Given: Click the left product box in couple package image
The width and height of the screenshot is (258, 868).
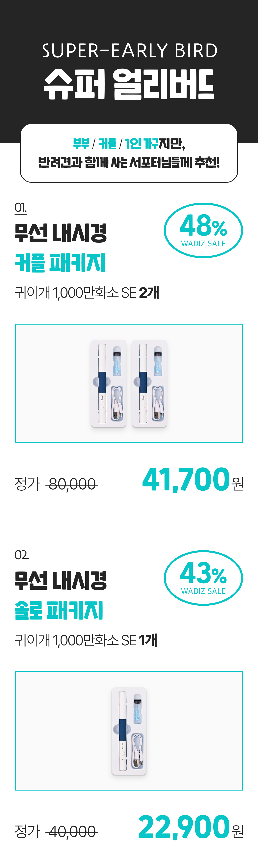Looking at the screenshot, I should tap(108, 384).
